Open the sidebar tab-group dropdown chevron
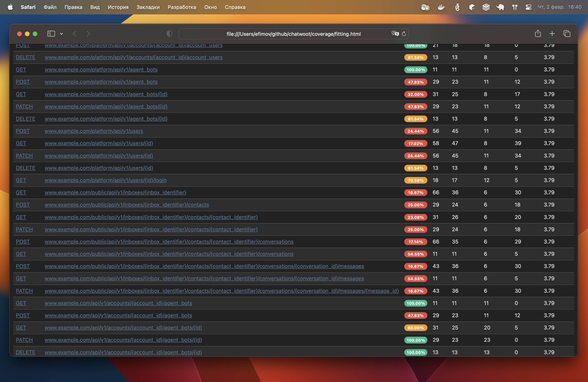Image resolution: width=588 pixels, height=382 pixels. click(61, 34)
